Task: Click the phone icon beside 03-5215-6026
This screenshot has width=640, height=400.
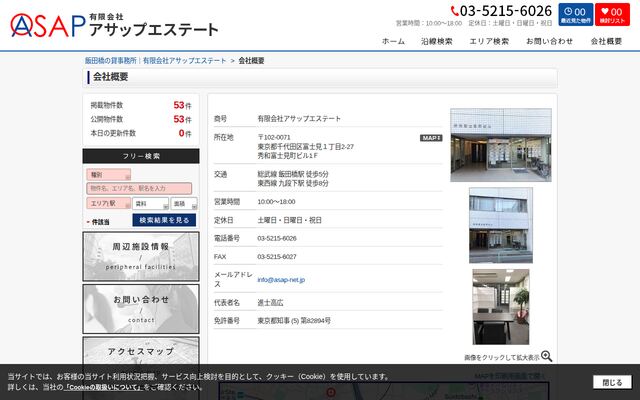Action: 455,11
